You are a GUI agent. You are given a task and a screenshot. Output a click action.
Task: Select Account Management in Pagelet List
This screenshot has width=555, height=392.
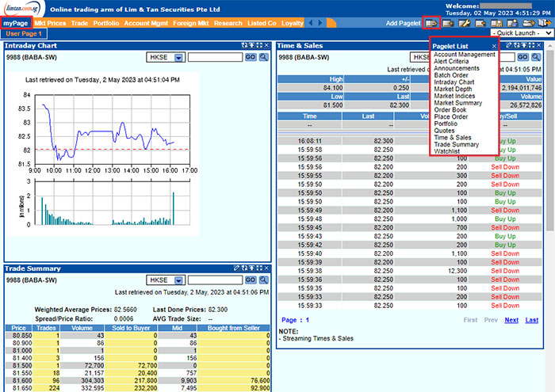point(465,55)
